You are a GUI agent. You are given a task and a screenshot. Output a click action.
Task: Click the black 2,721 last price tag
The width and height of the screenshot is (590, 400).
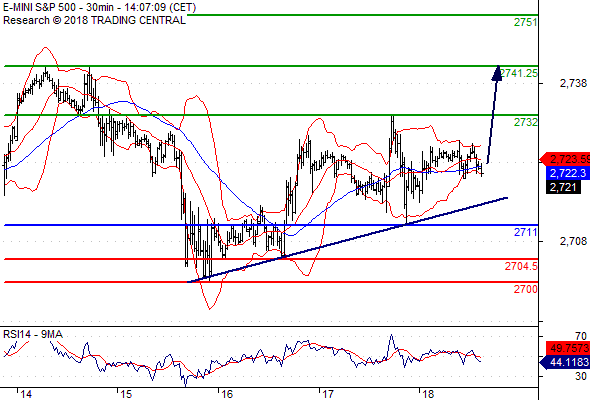click(x=563, y=187)
